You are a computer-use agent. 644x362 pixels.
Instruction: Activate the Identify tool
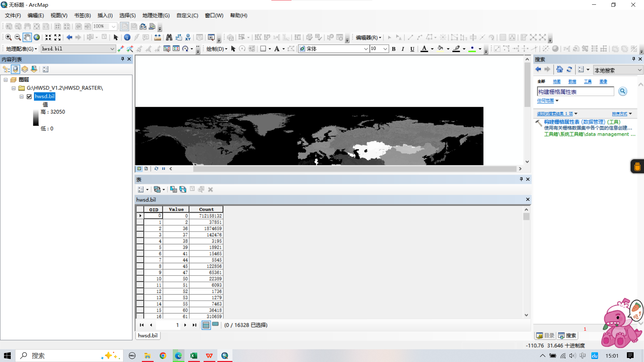tap(127, 38)
